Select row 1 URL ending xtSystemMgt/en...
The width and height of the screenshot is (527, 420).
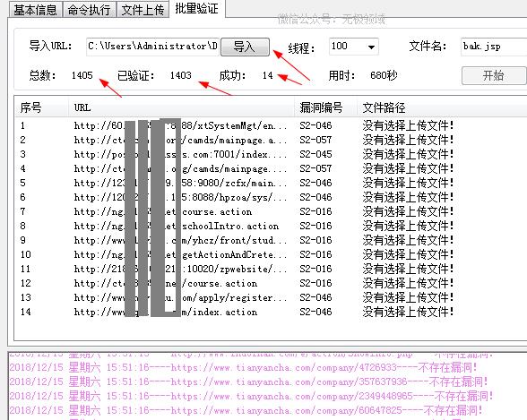(x=180, y=125)
